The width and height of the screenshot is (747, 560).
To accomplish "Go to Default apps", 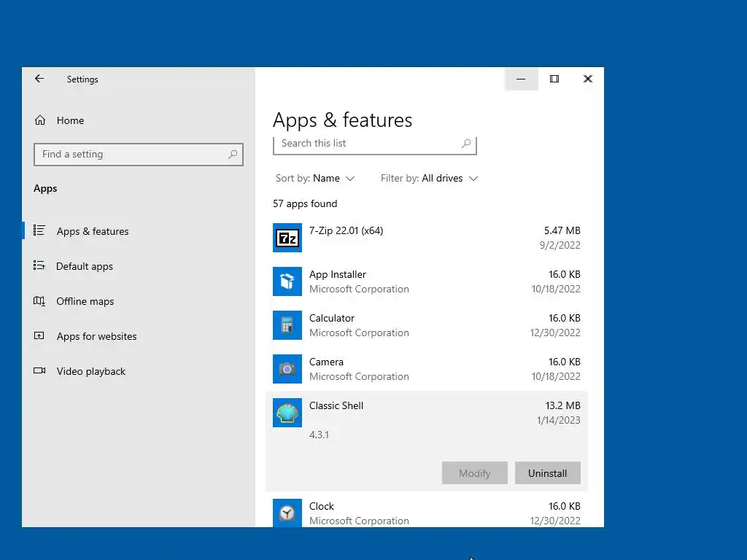I will (x=85, y=266).
